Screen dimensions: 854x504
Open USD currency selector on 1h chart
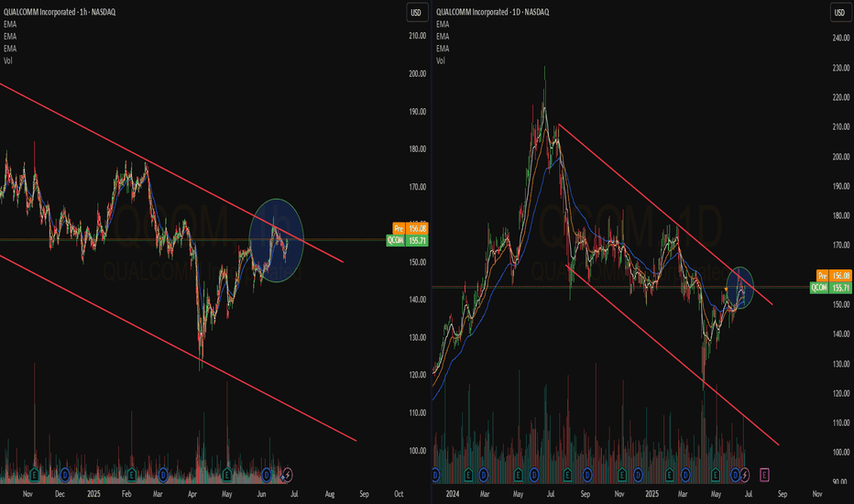coord(417,13)
